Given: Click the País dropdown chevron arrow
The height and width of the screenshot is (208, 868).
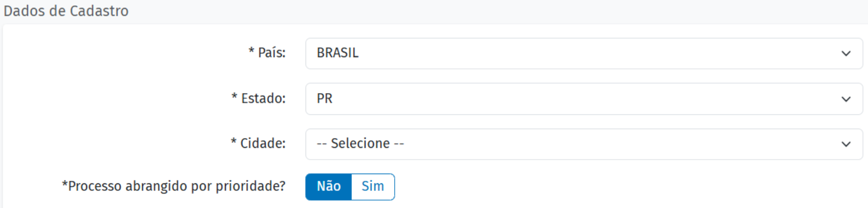Looking at the screenshot, I should 845,53.
